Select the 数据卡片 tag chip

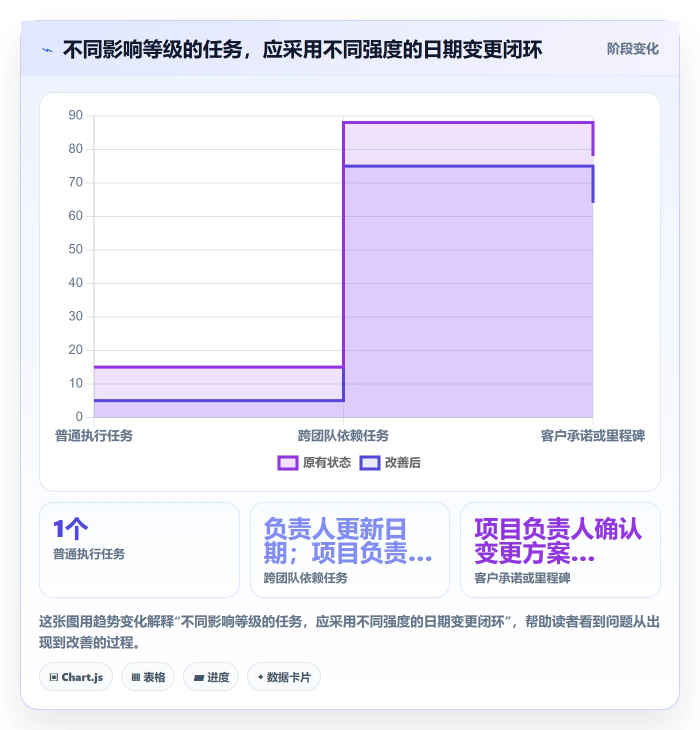coord(284,677)
